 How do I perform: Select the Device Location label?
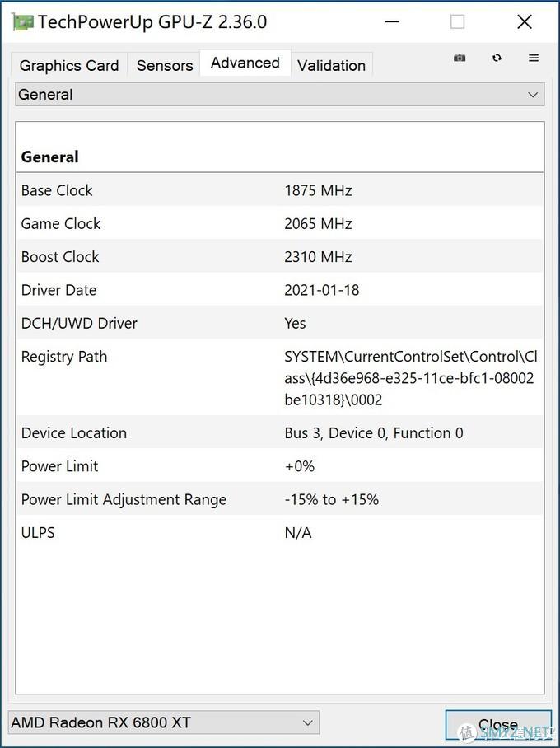(74, 432)
